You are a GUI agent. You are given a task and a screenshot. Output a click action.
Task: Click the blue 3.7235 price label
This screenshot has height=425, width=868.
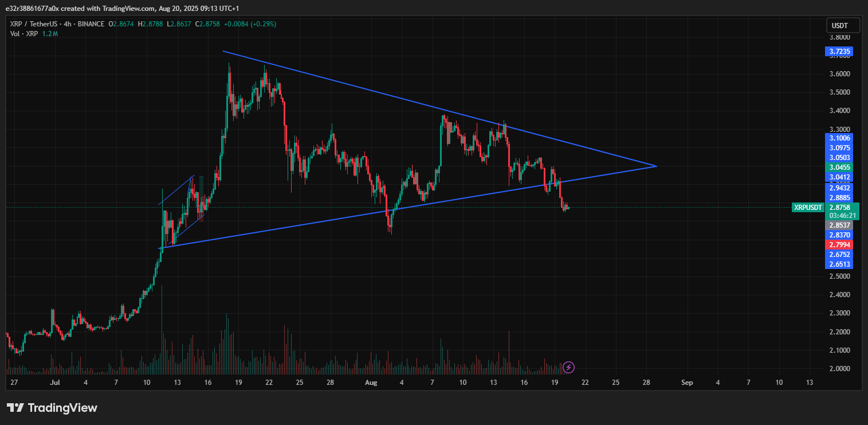click(x=839, y=52)
